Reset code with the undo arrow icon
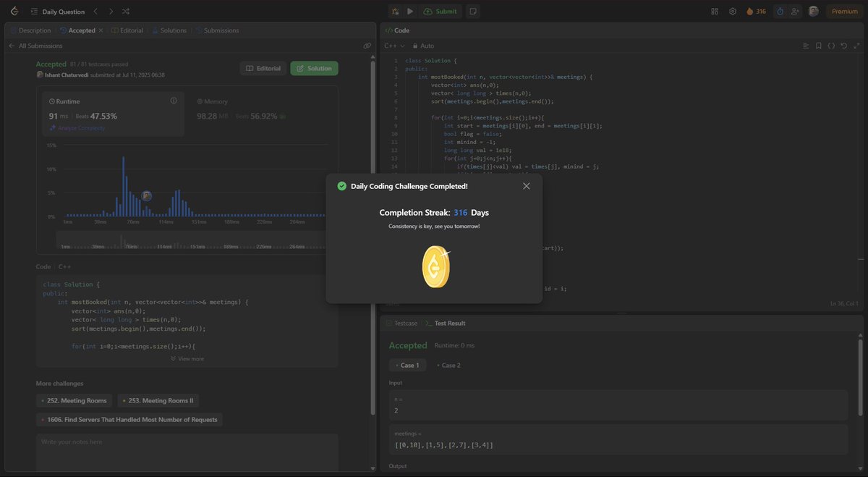The width and height of the screenshot is (868, 477). pos(843,46)
